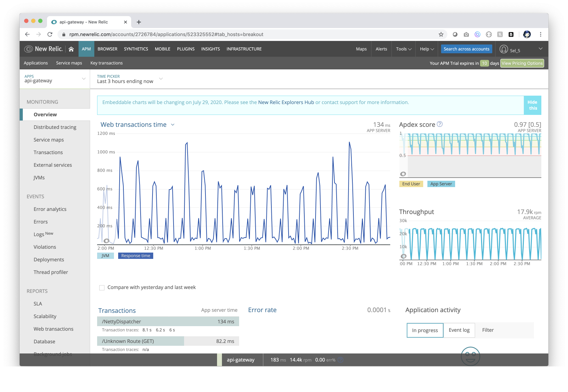
Task: Open the /Unknown Route (GET) transaction
Action: click(168, 341)
